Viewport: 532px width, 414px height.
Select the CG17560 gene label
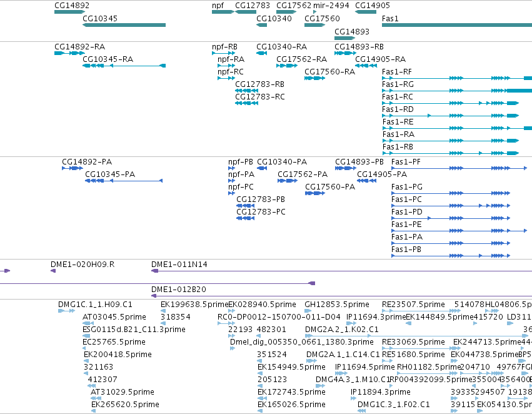[x=322, y=18]
